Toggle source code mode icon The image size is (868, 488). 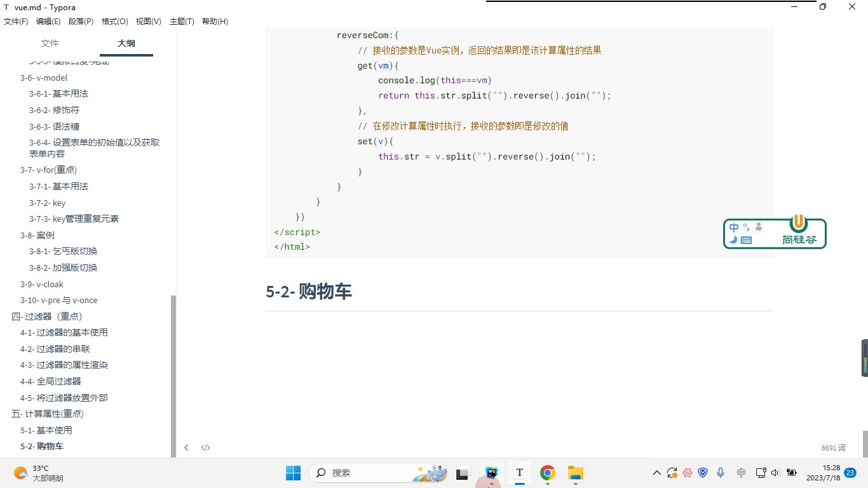(205, 447)
